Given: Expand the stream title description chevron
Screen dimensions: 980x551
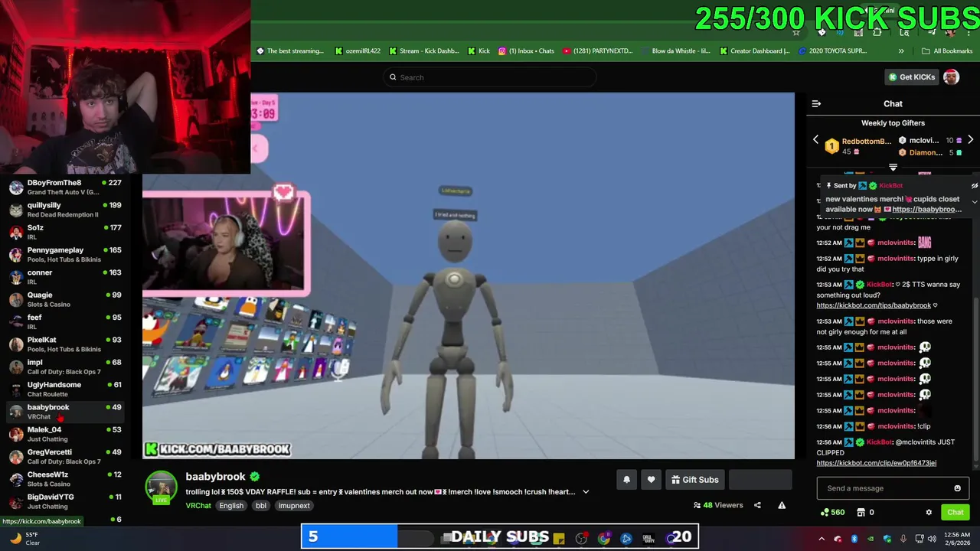Looking at the screenshot, I should [x=586, y=492].
